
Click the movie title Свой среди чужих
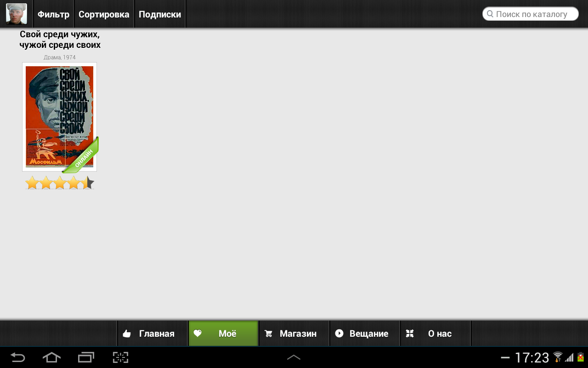point(60,40)
